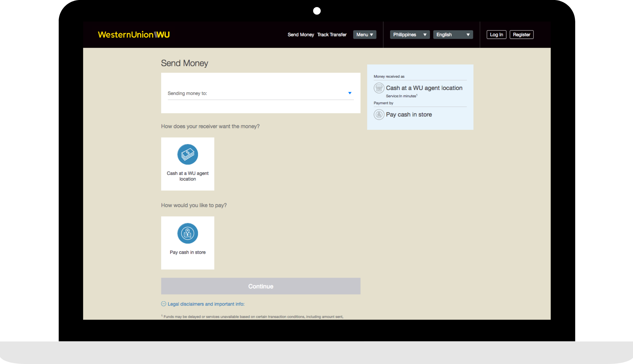Click summary icon beside Pay cash in store
Screen dimensions: 633x364
(x=379, y=114)
